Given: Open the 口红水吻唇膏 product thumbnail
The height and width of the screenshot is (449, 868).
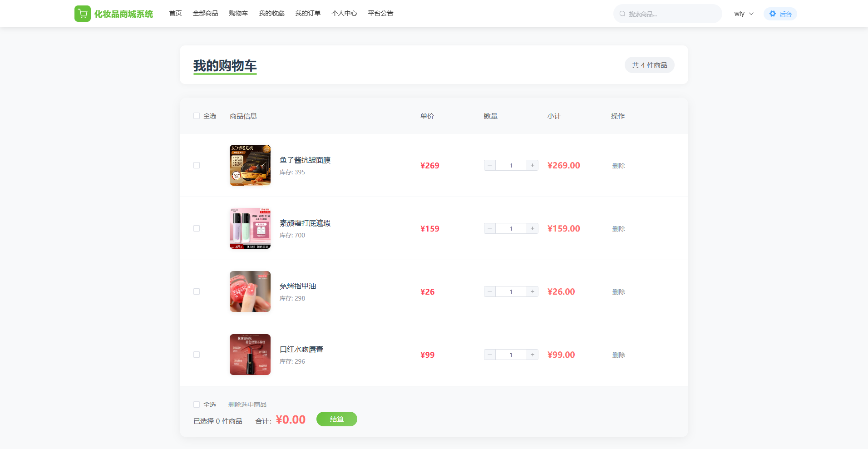Looking at the screenshot, I should 250,355.
